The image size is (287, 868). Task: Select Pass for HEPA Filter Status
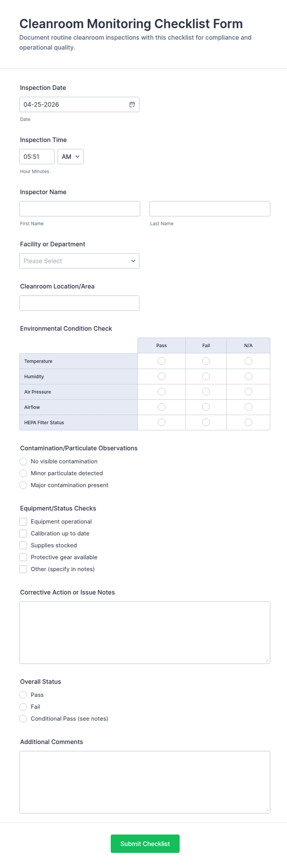pyautogui.click(x=161, y=422)
